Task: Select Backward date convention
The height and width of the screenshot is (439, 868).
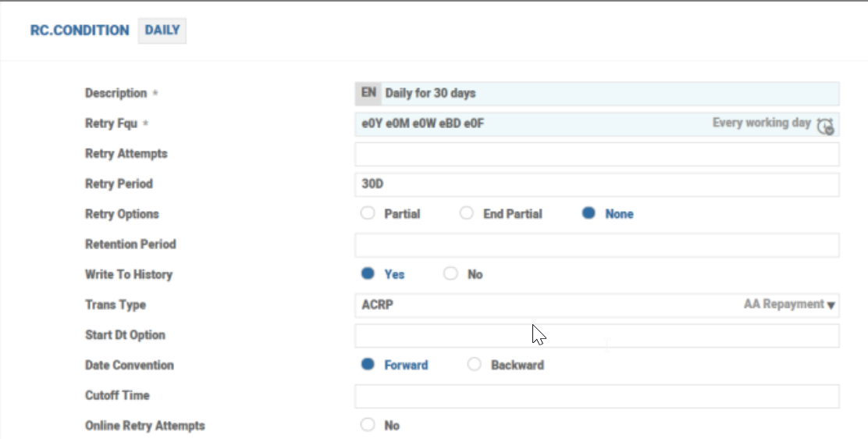Action: (475, 365)
